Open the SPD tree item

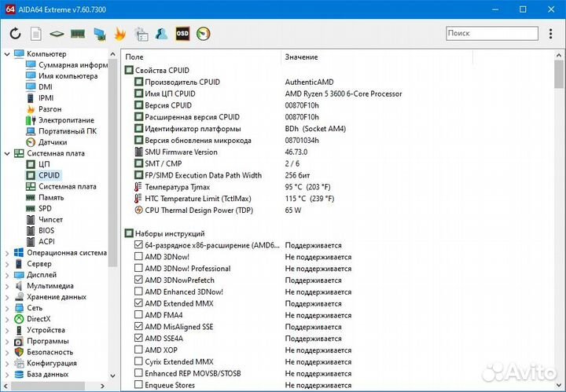tap(39, 208)
